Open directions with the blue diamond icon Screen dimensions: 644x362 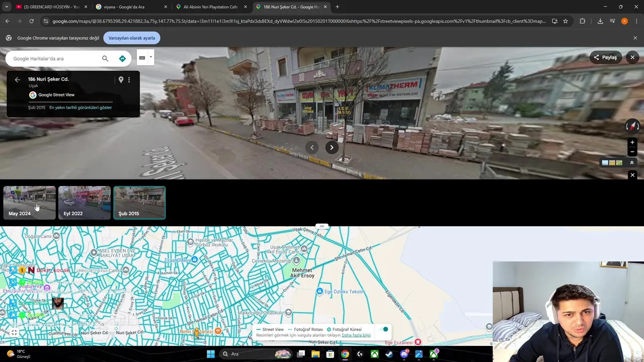tap(122, 58)
